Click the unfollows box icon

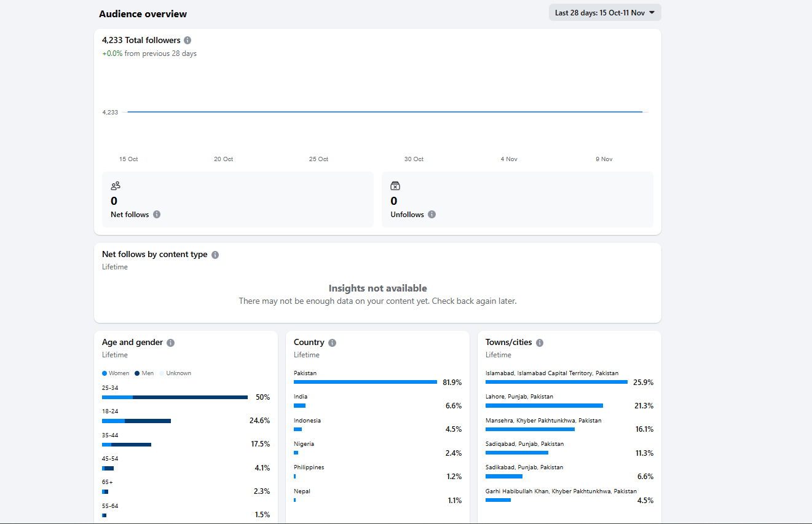(x=395, y=186)
